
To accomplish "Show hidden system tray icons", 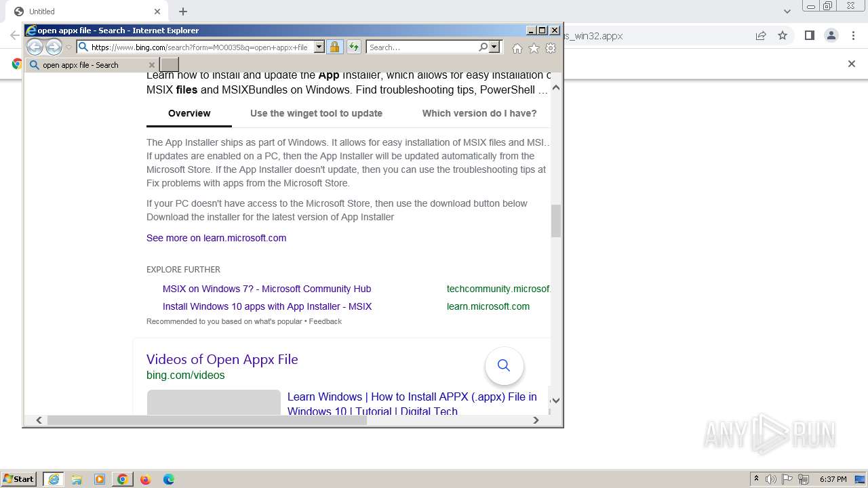I will click(x=756, y=479).
